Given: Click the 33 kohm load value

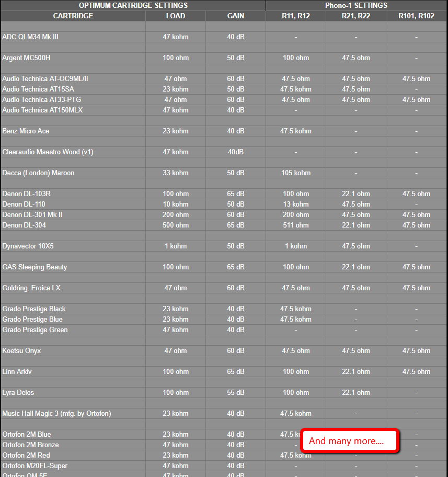Looking at the screenshot, I should click(x=176, y=173).
